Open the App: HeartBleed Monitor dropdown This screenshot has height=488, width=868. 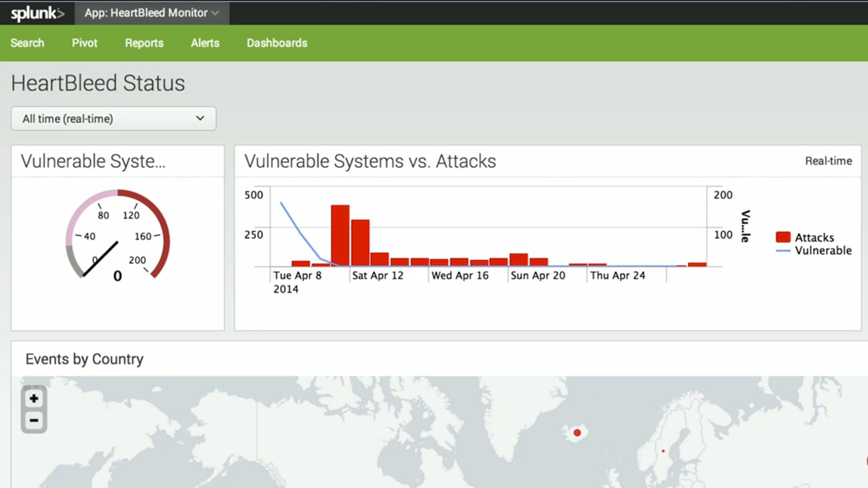152,13
